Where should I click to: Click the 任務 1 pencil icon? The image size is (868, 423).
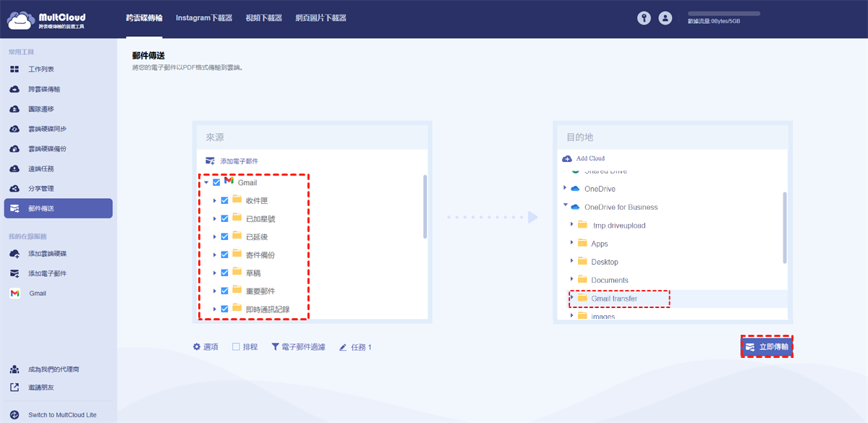tap(343, 347)
